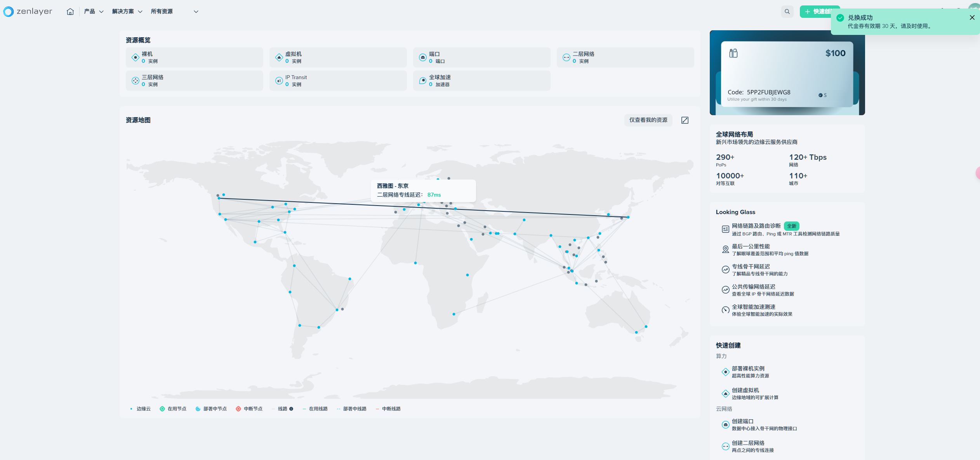Click the $100 gift voucher card
980x460 pixels.
click(x=787, y=74)
